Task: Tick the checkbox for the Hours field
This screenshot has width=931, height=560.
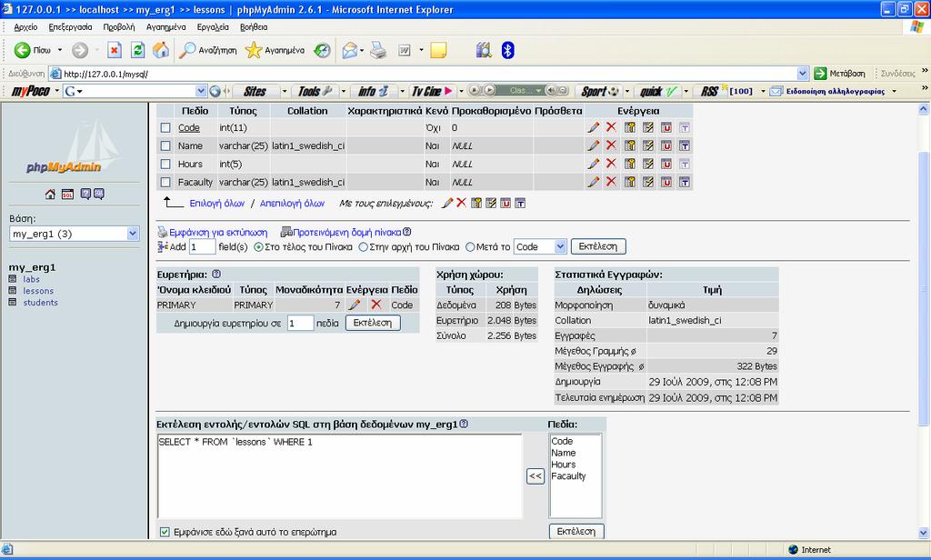Action: [165, 164]
